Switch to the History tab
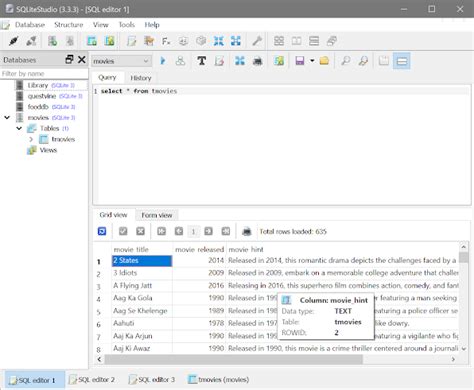Viewport: 474px width, 390px height. (x=141, y=78)
